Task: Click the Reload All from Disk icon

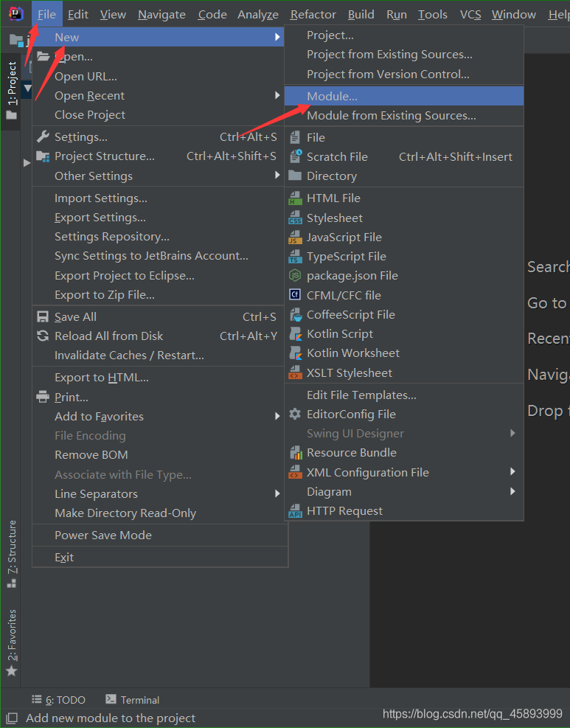Action: (43, 336)
